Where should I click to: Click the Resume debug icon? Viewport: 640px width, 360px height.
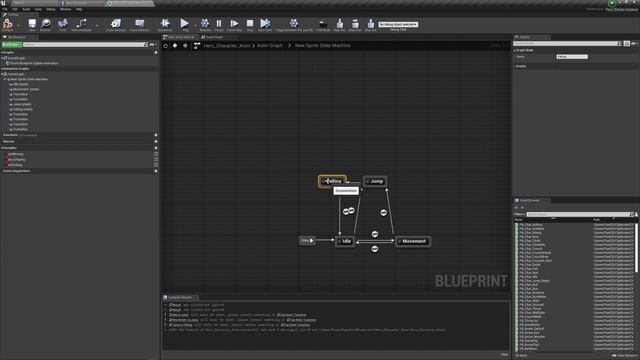click(205, 24)
